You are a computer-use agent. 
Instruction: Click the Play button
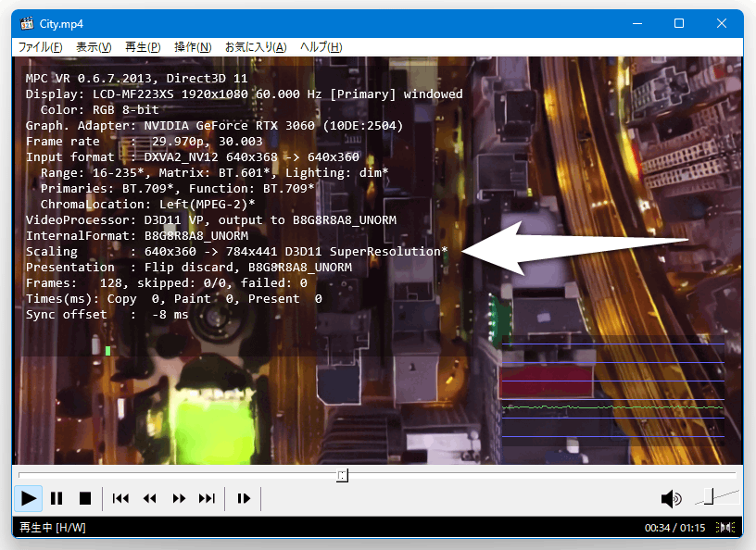pos(28,498)
